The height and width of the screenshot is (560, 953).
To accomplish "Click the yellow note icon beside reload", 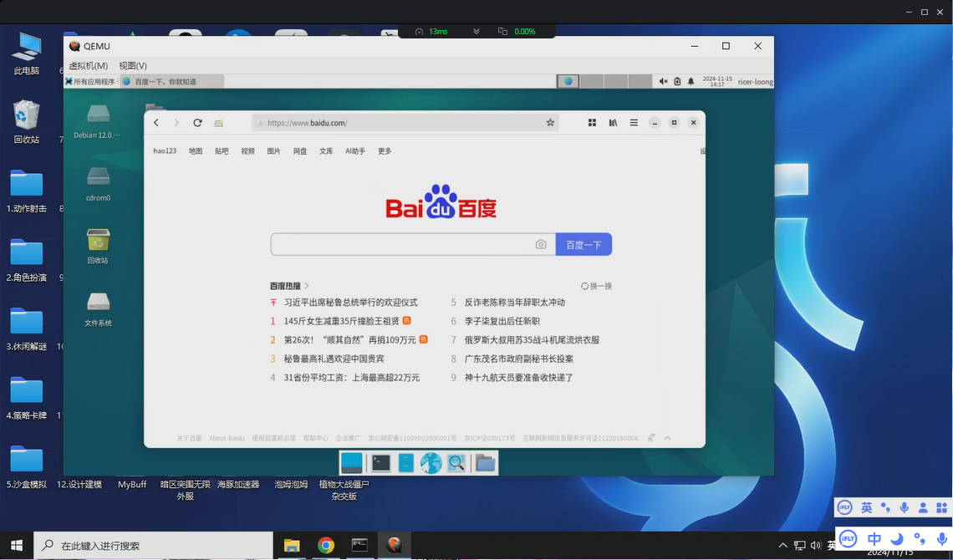I will [x=219, y=123].
